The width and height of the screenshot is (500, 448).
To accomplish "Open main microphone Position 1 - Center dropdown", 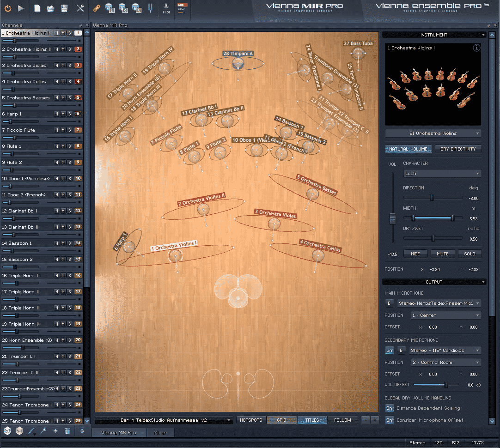I will coord(446,315).
